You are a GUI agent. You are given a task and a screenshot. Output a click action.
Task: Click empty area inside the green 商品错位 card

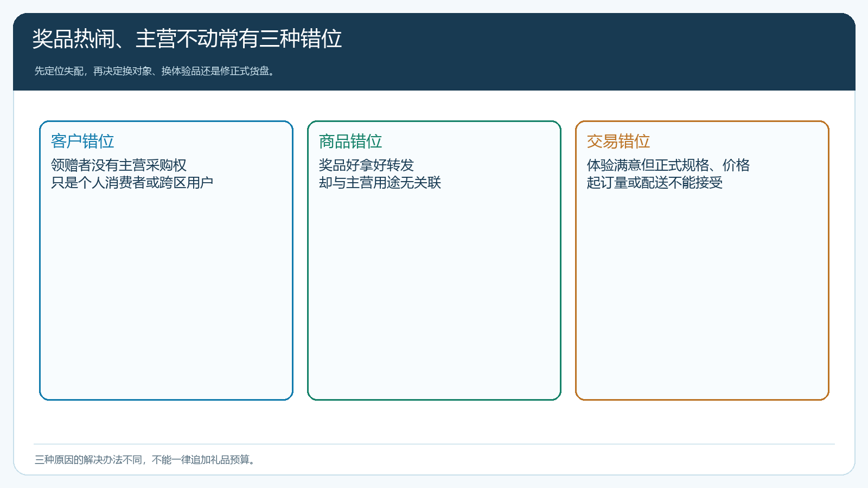tap(434, 293)
